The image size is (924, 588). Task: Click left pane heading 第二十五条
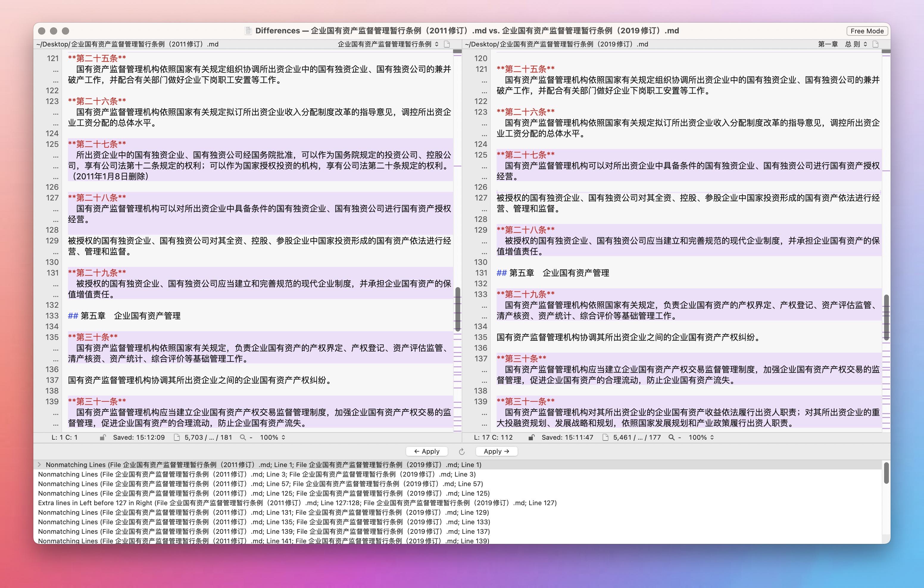97,58
